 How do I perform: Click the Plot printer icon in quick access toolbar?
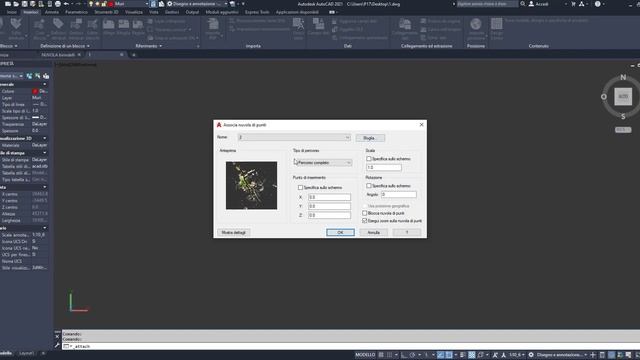coord(58,4)
